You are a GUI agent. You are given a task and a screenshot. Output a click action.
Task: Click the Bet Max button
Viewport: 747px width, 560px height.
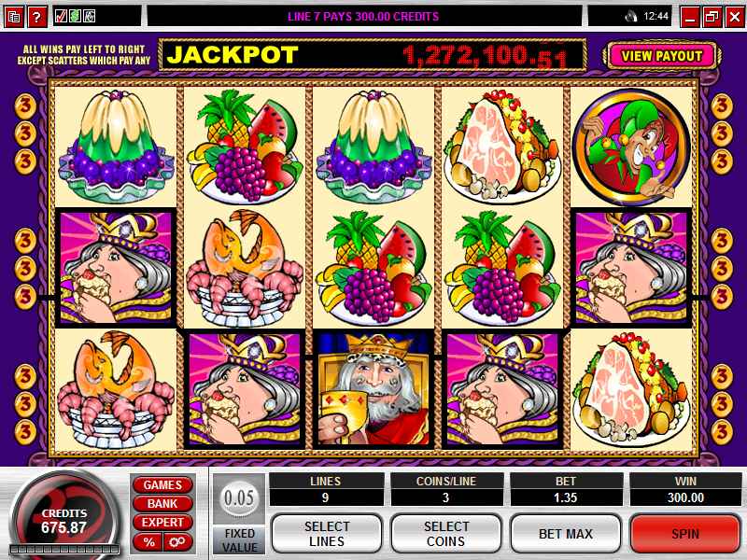coord(566,534)
